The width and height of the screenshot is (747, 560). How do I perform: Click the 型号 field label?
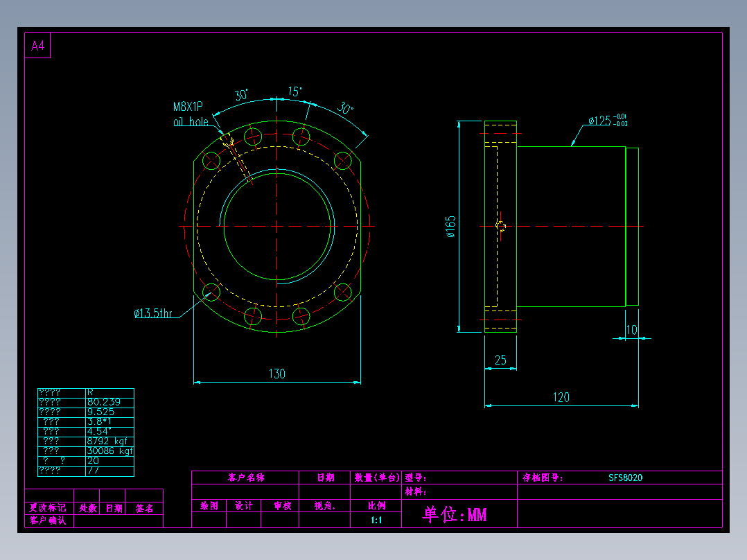click(416, 478)
